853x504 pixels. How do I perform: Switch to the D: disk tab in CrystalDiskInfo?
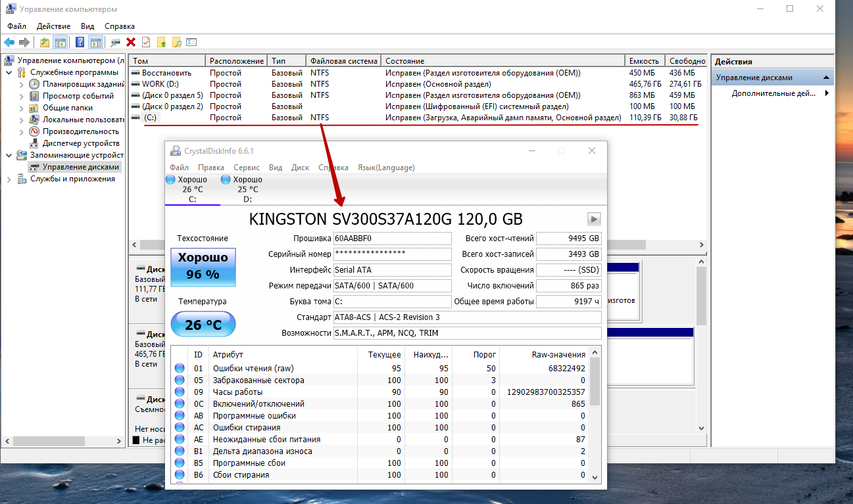(x=247, y=189)
